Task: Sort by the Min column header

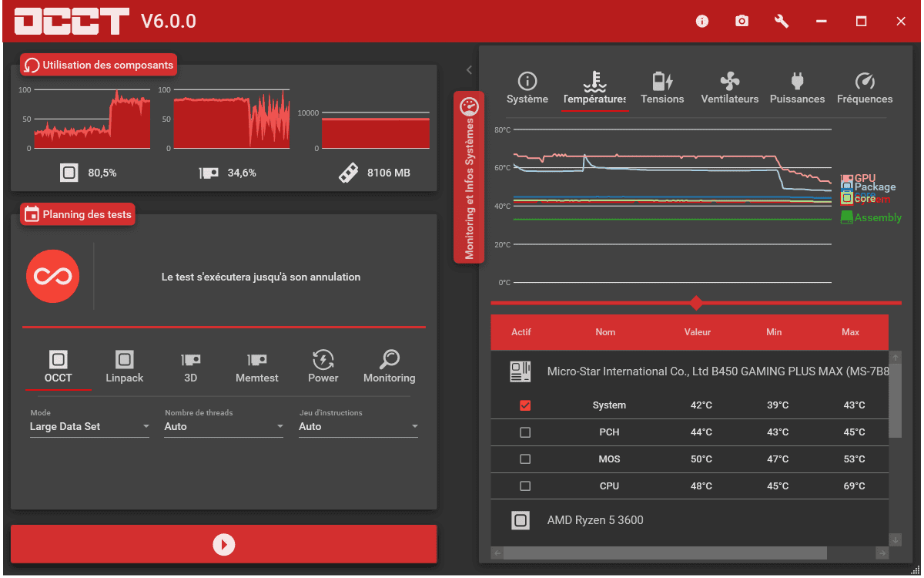Action: tap(774, 332)
